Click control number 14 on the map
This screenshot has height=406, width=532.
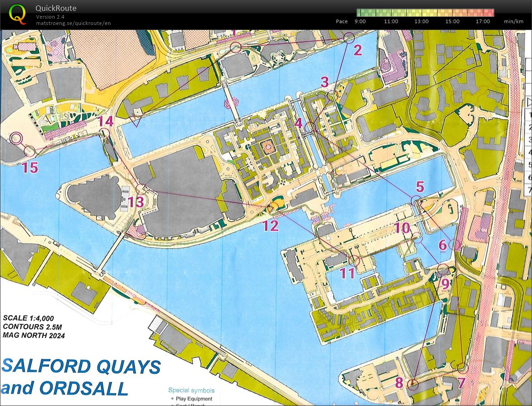[x=105, y=121]
